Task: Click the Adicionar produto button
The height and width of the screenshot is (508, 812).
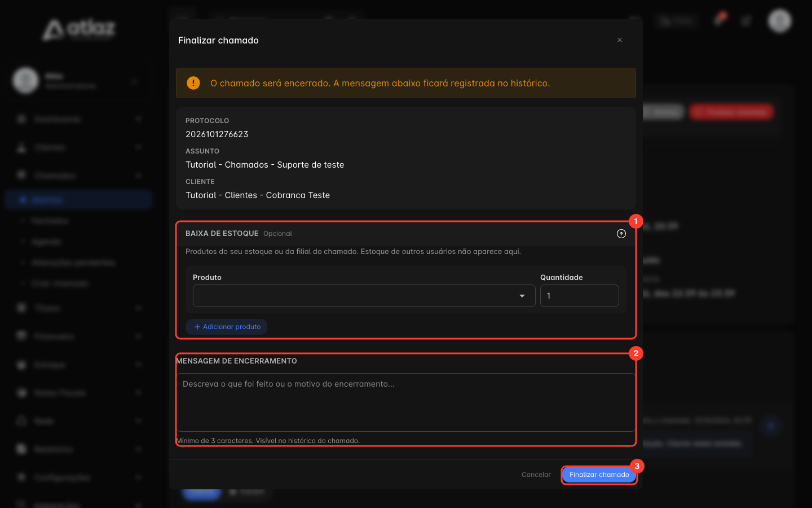Action: (x=227, y=327)
